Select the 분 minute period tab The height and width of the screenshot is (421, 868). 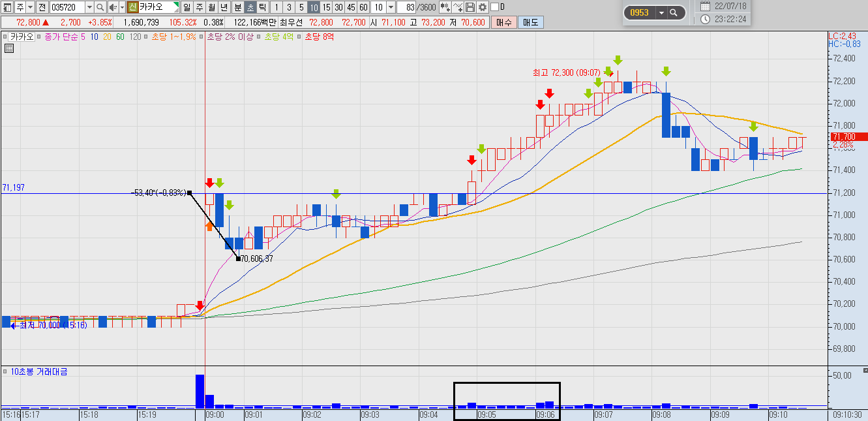click(237, 7)
